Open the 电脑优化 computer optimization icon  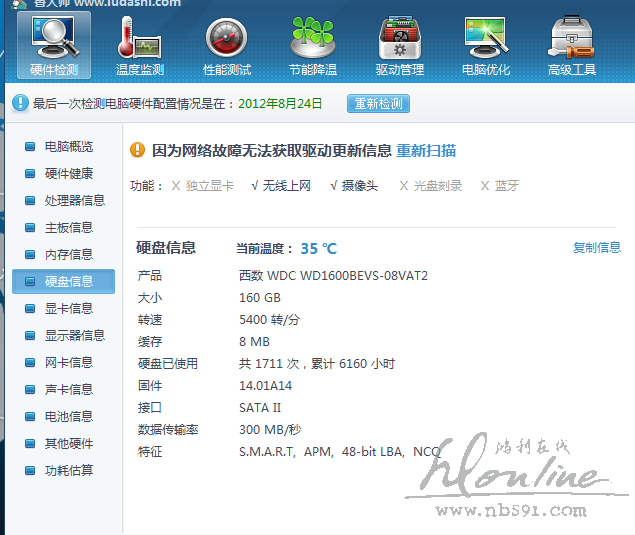(x=485, y=44)
